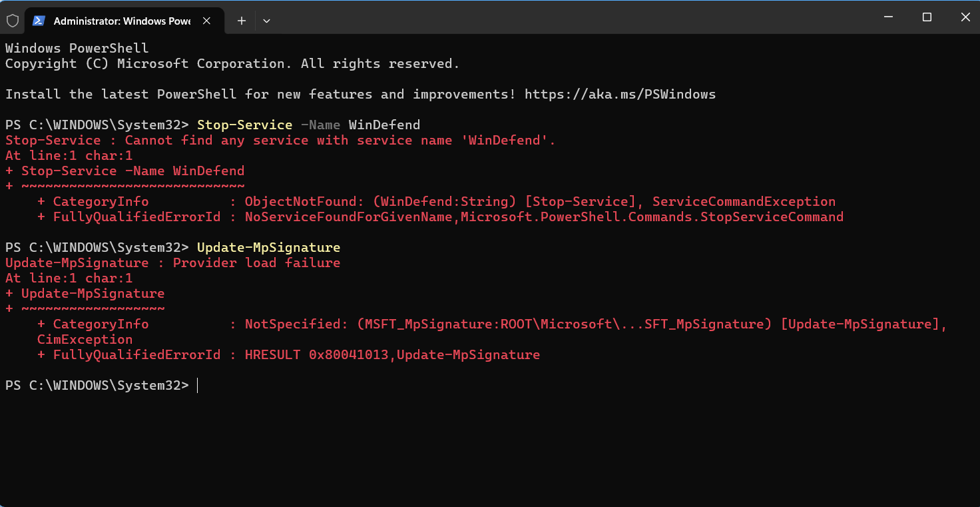Click the 'Update-MpSignature' typed command
980x507 pixels.
coord(268,247)
